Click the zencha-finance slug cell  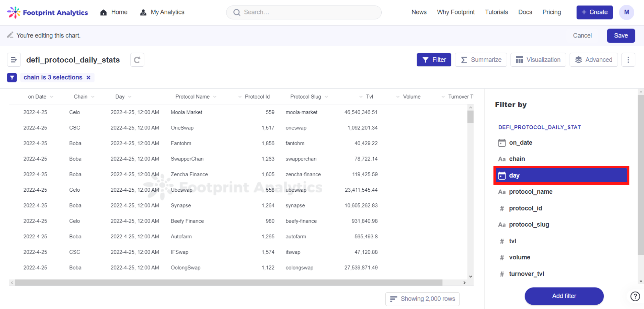point(303,175)
